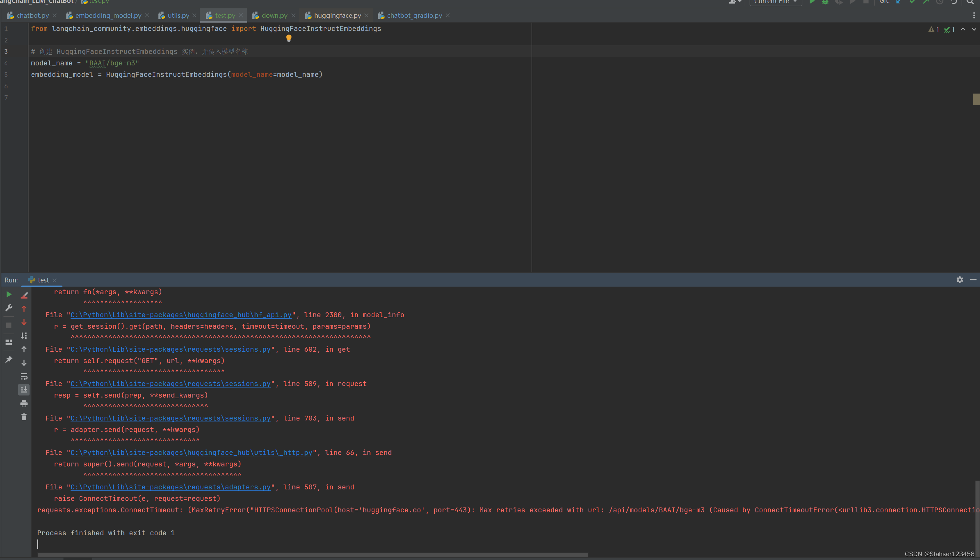Screen dimensions: 980x560
Task: Open the hf_api.py traceback link
Action: click(181, 315)
